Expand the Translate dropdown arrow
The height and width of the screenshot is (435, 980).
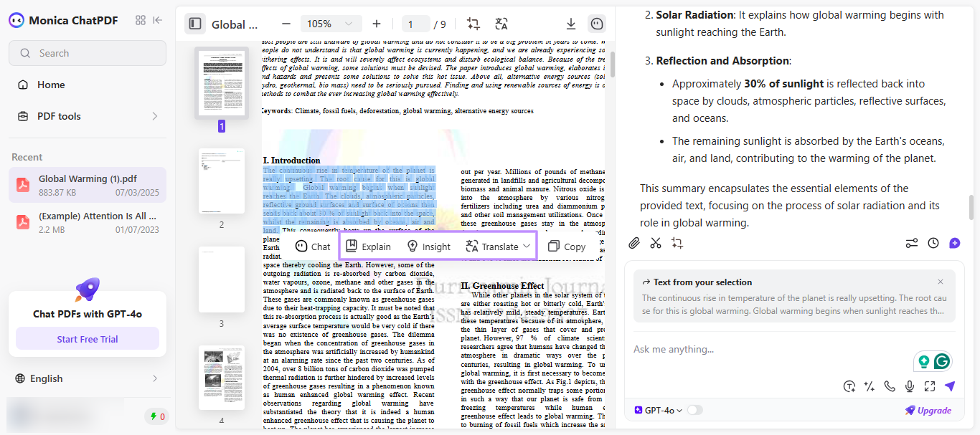point(527,246)
